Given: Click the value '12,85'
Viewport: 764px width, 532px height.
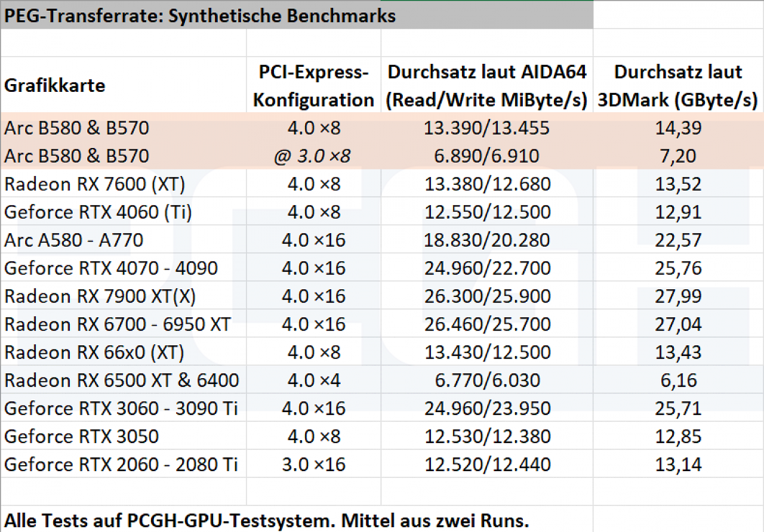Looking at the screenshot, I should [x=678, y=435].
